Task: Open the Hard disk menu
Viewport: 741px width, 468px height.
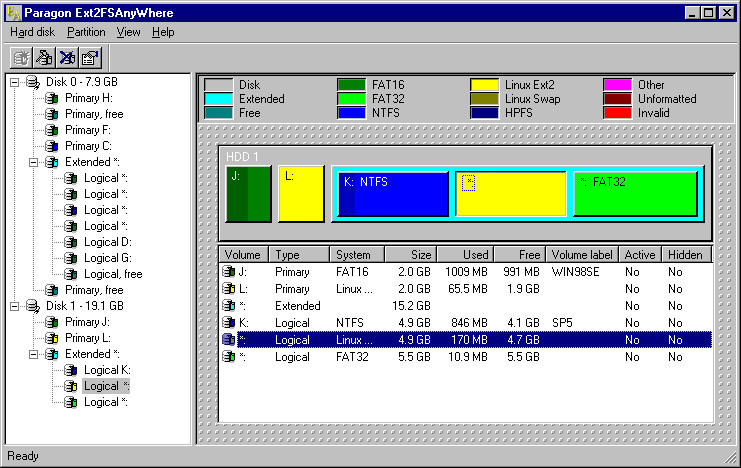Action: tap(33, 32)
